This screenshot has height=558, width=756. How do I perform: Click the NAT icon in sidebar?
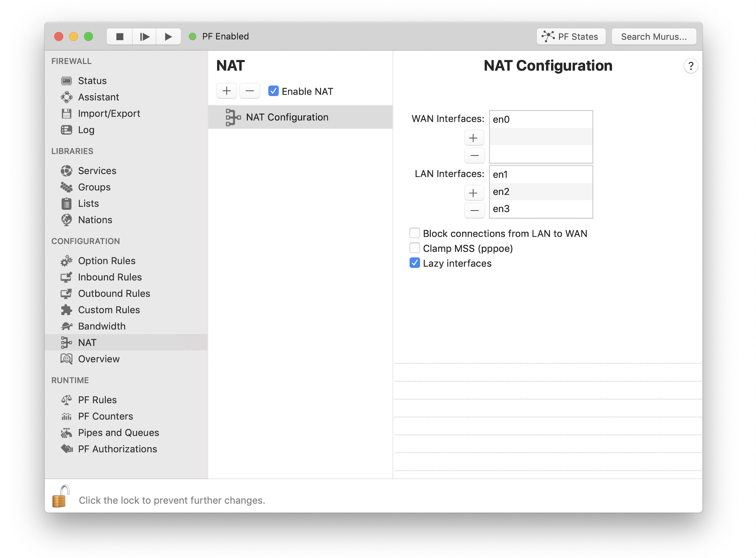(67, 342)
